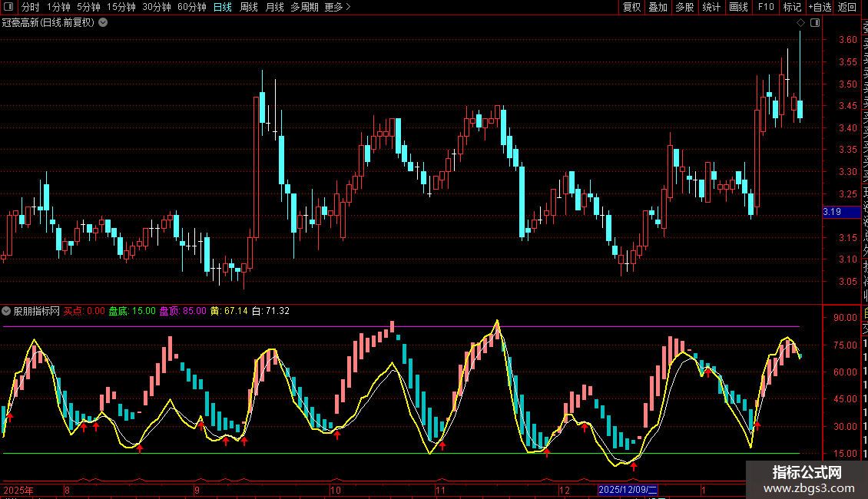Screen dimensions: 868x499
Task: Open the dropdown beside 冠豪高新(日线.前复权)
Action: (x=103, y=23)
